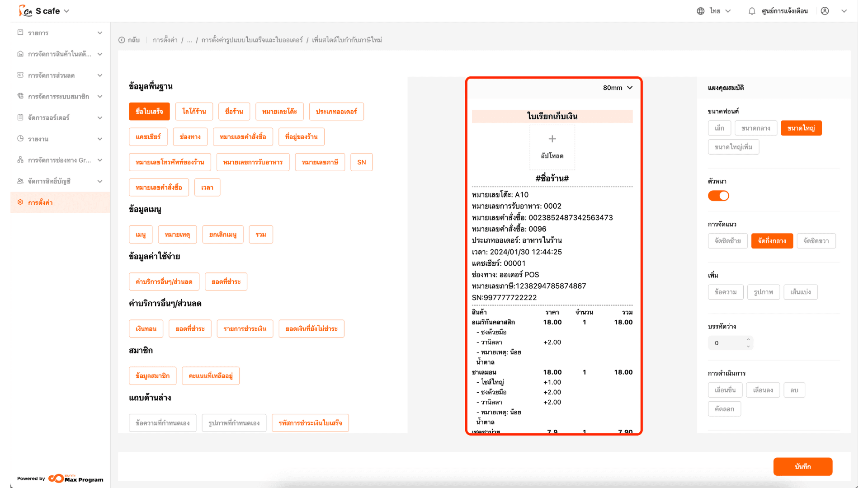Click the notification bell icon
Viewport: 868px width, 488px height.
(752, 11)
